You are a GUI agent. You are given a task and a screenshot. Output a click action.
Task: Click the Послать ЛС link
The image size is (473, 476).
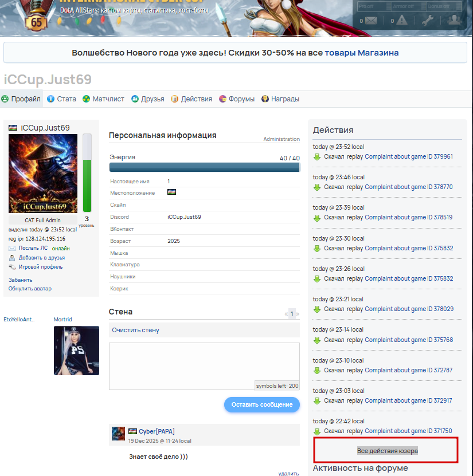(33, 248)
